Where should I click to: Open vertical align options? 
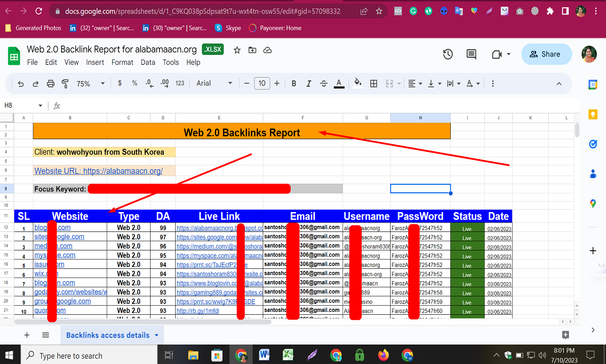[434, 83]
